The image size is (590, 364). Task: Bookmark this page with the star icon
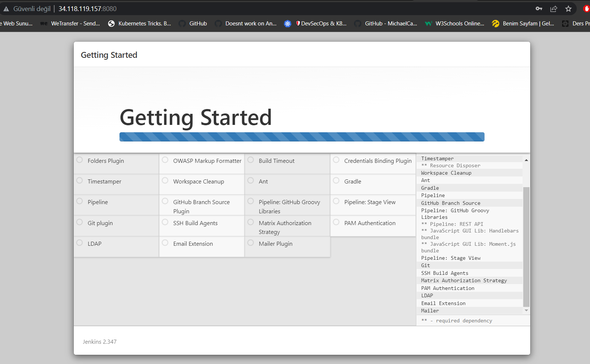point(568,8)
